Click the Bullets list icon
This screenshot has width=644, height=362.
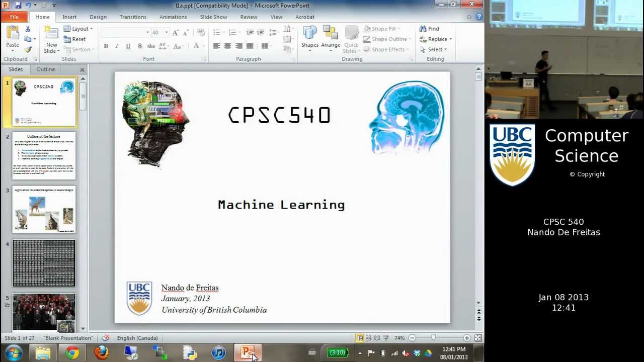pos(216,33)
